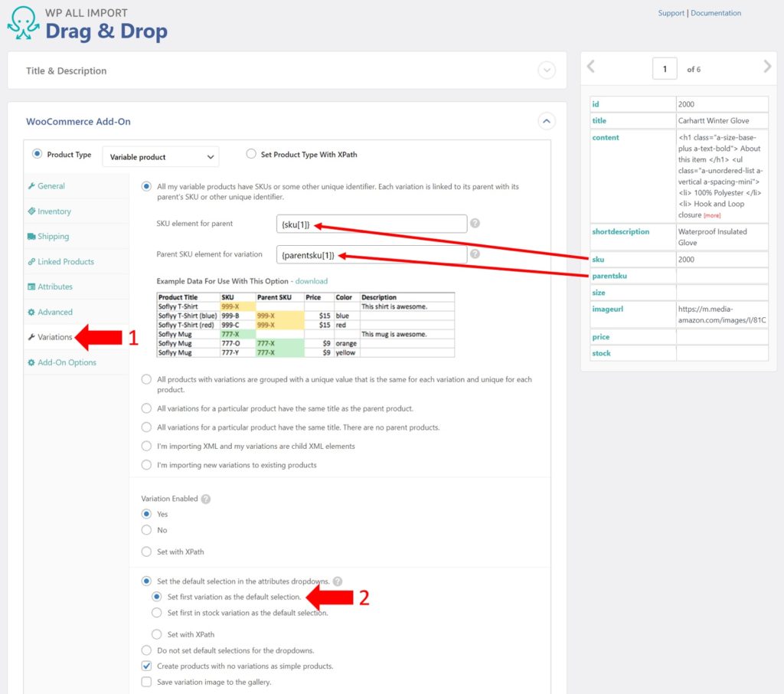The width and height of the screenshot is (784, 694).
Task: Click the 'content' element in the preview
Action: [606, 137]
